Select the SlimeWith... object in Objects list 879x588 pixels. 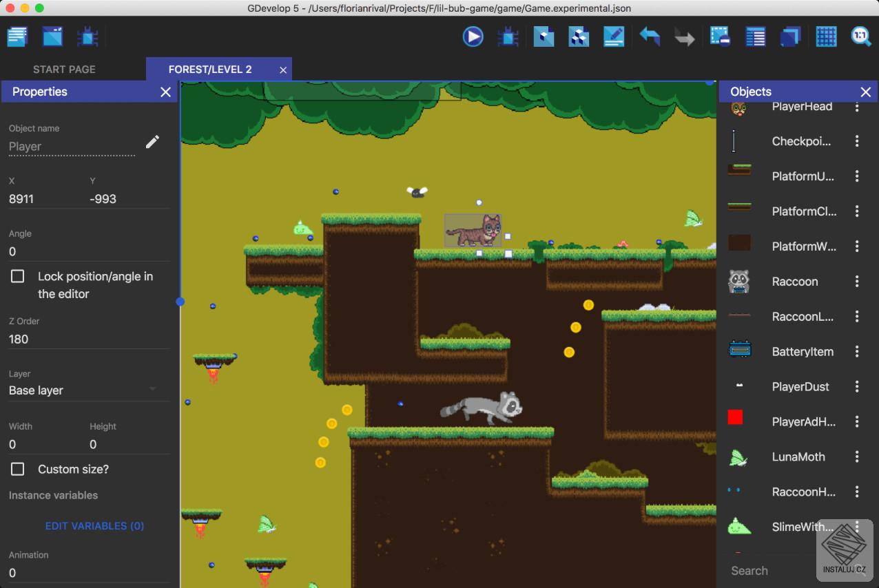click(785, 527)
